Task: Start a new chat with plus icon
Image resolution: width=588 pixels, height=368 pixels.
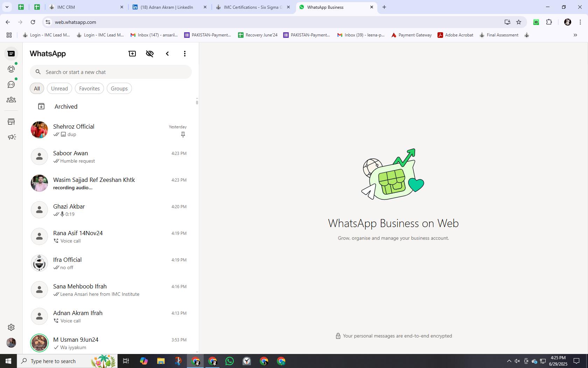Action: pos(132,54)
